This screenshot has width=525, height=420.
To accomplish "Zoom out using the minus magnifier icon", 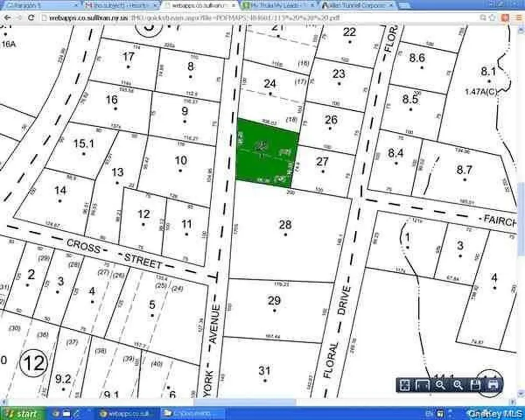I will click(440, 385).
